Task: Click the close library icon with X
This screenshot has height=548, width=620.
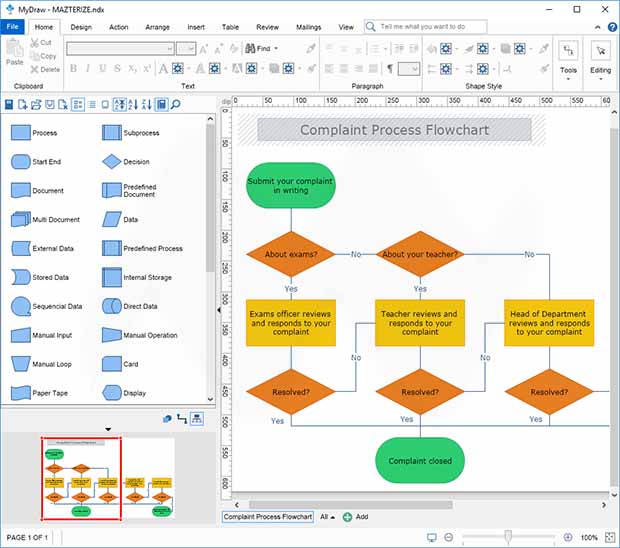Action: [62, 104]
